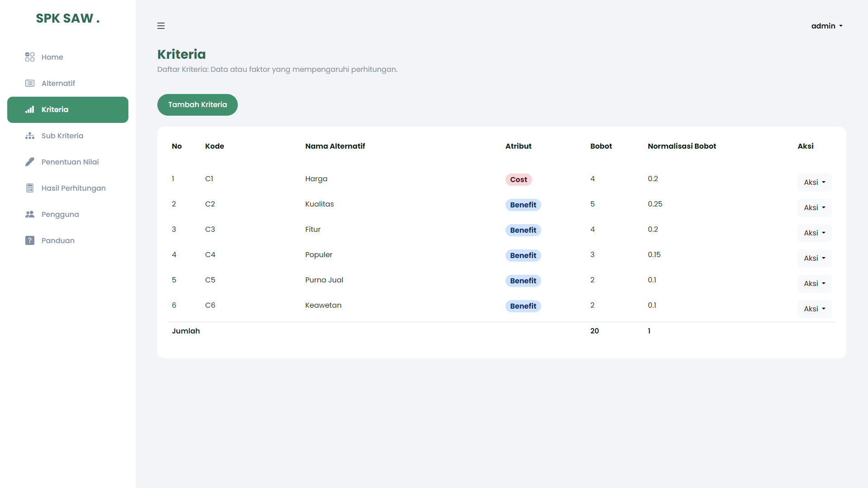Click the total Bobot value 20
Viewport: 868px width, 488px height.
(594, 331)
